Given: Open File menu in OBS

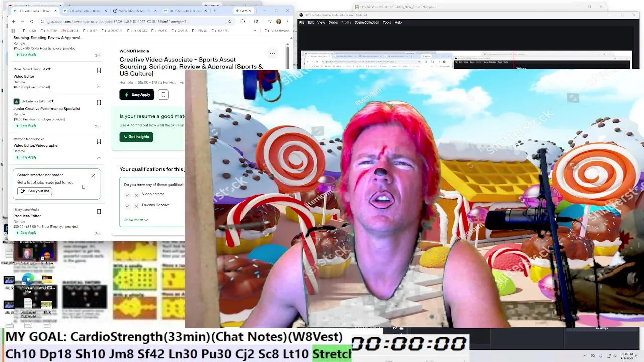Looking at the screenshot, I should 302,22.
